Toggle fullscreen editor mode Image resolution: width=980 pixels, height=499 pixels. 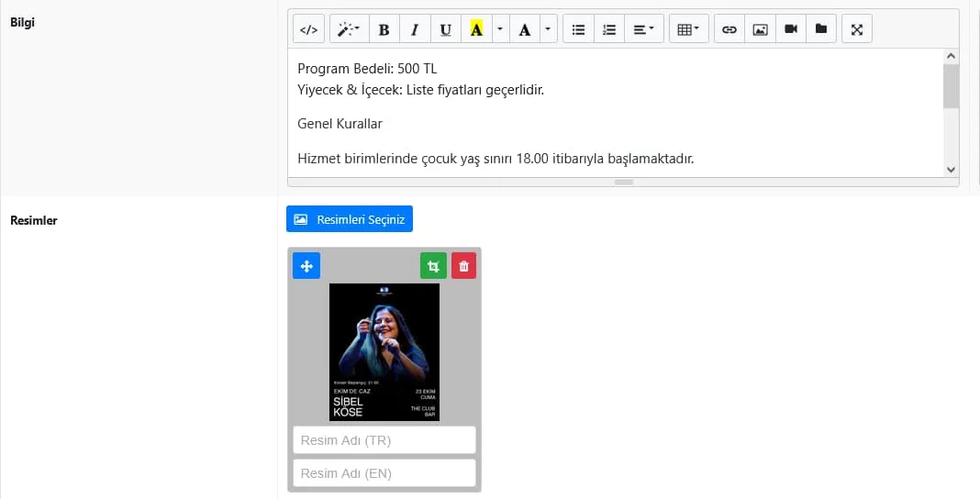pyautogui.click(x=857, y=29)
